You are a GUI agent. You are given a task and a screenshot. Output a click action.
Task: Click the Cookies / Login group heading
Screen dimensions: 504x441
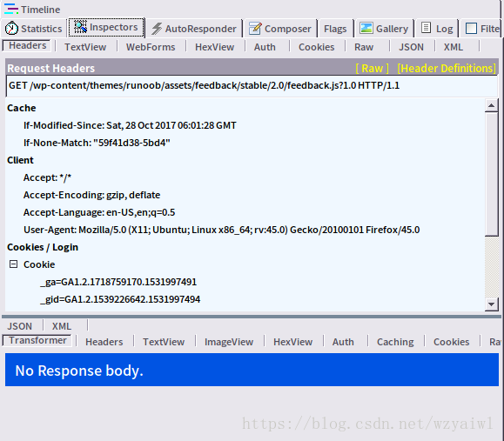coord(43,247)
